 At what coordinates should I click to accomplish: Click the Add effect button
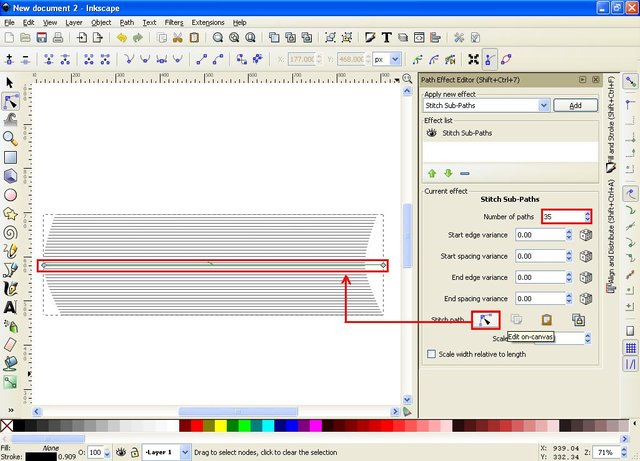[576, 105]
